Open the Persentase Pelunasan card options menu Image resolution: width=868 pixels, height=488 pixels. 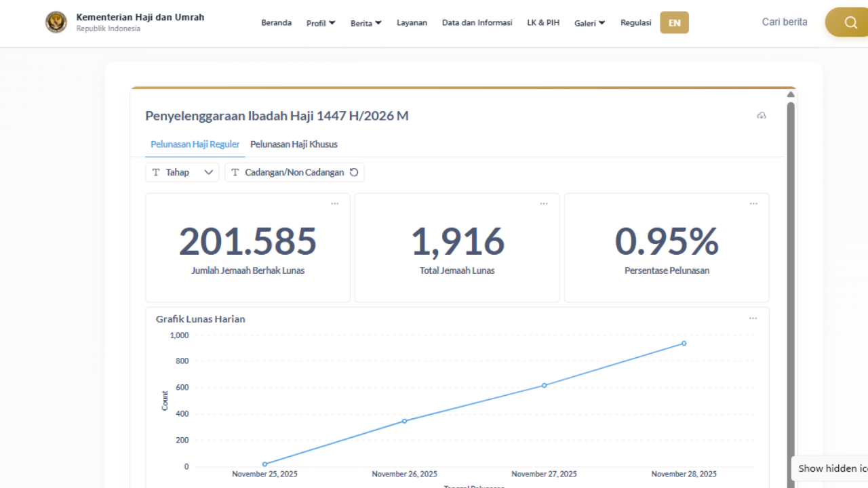tap(753, 203)
